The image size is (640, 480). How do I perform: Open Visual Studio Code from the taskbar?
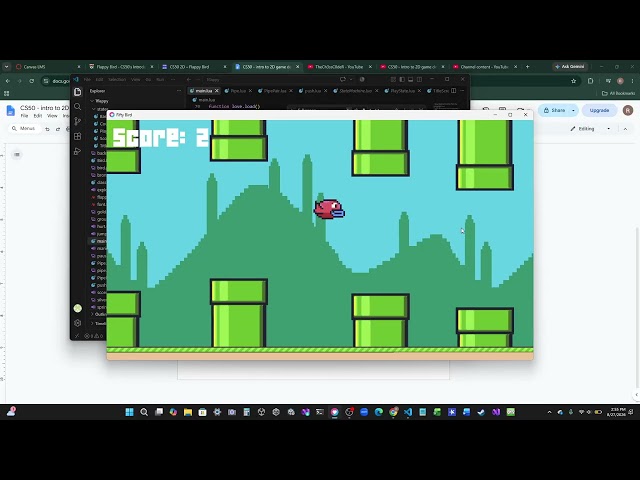pyautogui.click(x=408, y=412)
